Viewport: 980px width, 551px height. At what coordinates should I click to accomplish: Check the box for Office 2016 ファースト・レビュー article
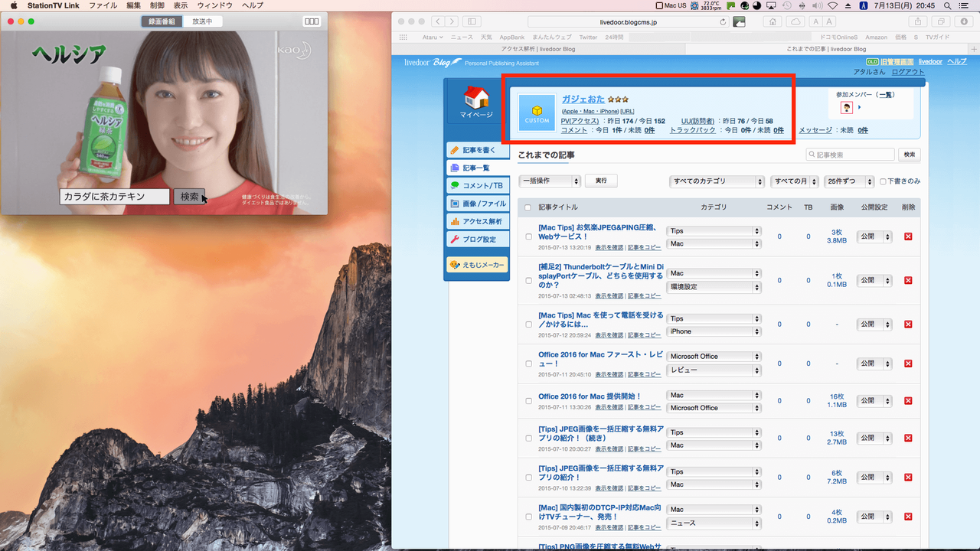click(x=528, y=364)
